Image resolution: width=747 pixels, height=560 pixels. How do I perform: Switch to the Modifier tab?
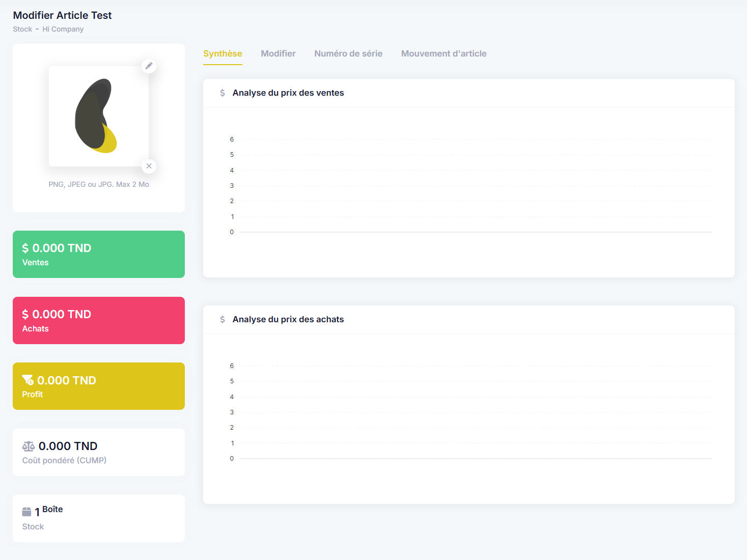(x=278, y=53)
